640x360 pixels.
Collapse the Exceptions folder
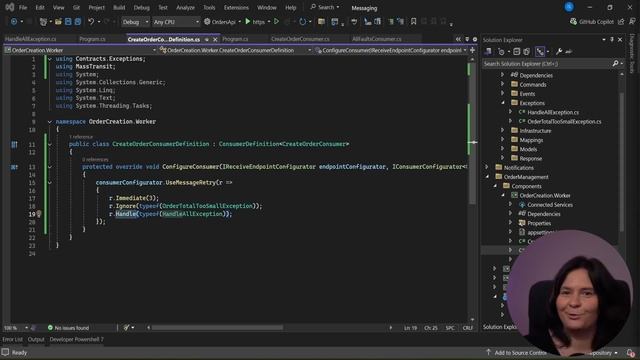point(503,103)
